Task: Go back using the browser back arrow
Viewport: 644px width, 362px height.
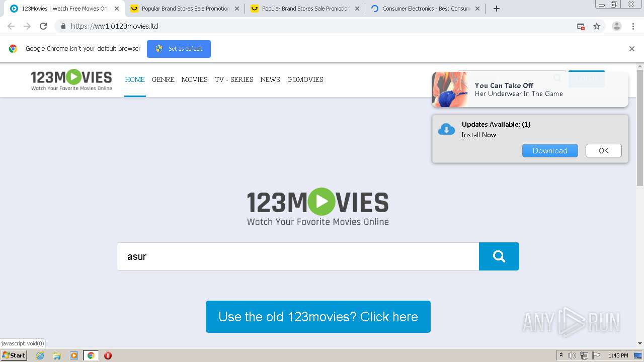Action: pyautogui.click(x=11, y=26)
